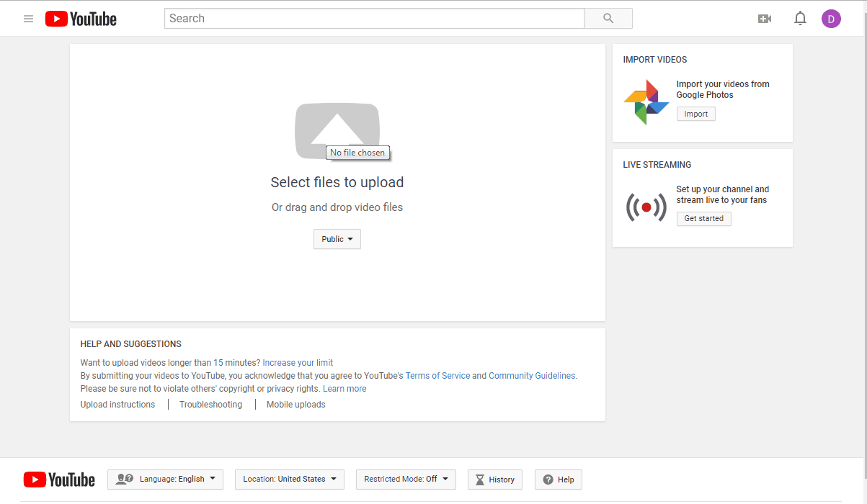Image resolution: width=867 pixels, height=504 pixels.
Task: Open the purple D account avatar
Action: click(x=831, y=19)
